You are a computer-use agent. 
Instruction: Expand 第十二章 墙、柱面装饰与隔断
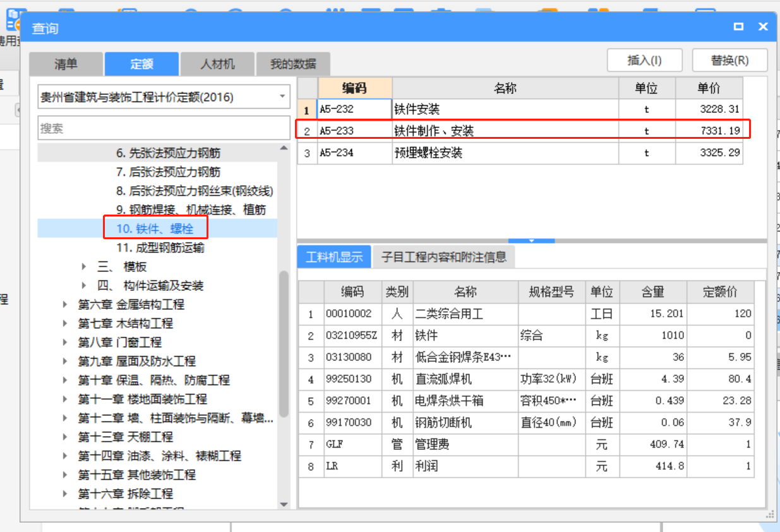click(x=66, y=418)
